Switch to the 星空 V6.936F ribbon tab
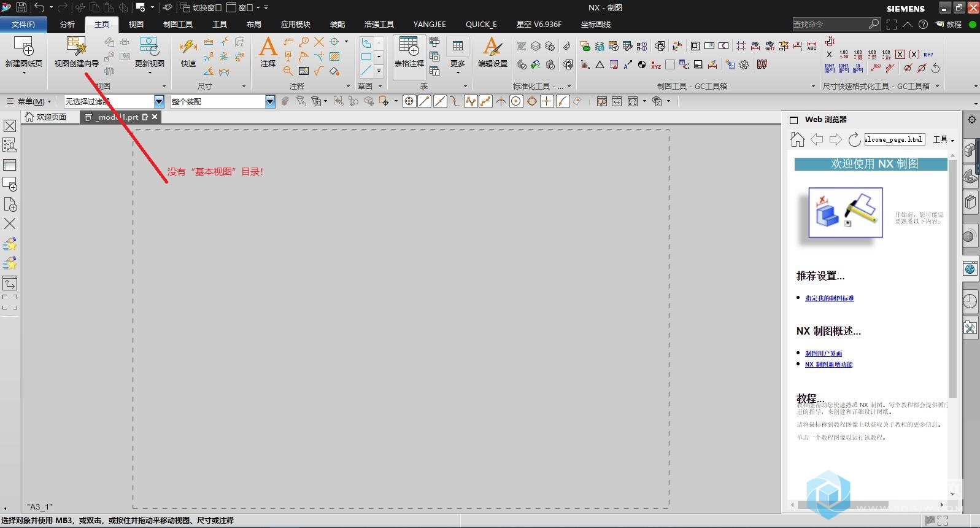 pos(539,24)
